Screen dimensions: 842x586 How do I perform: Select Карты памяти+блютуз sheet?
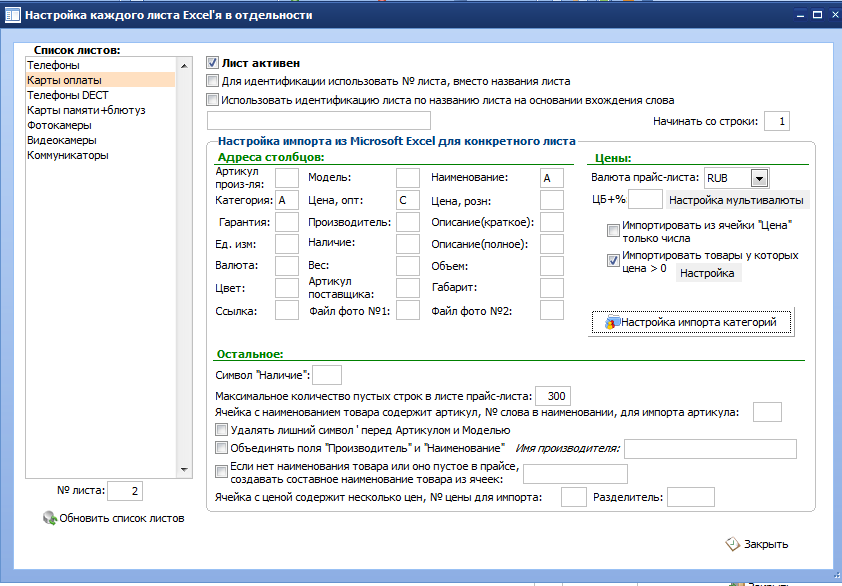coord(100,110)
